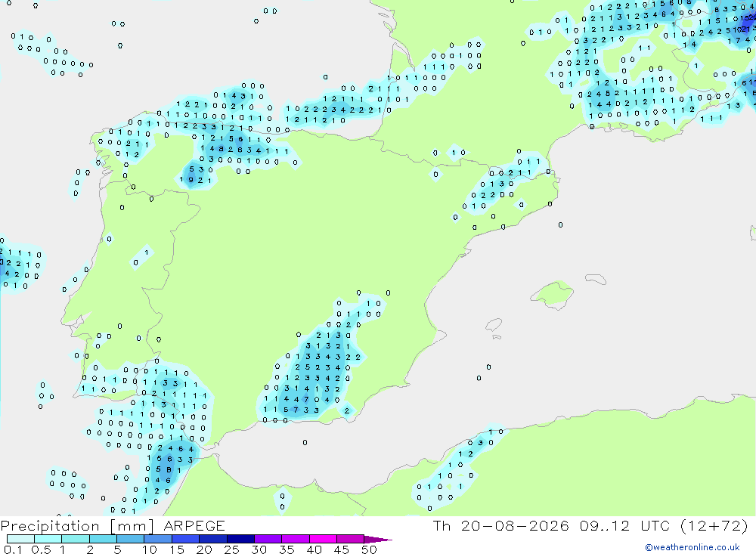Click the 'Precipitation [mm]' title text
756x554 pixels.
(x=77, y=526)
